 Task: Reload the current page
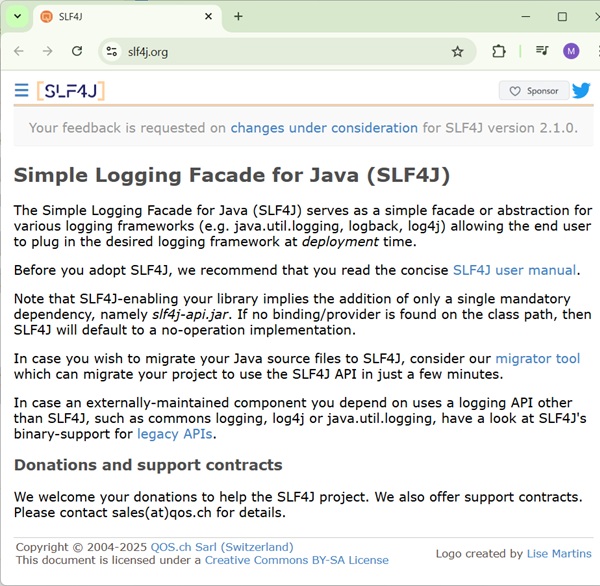tap(77, 51)
